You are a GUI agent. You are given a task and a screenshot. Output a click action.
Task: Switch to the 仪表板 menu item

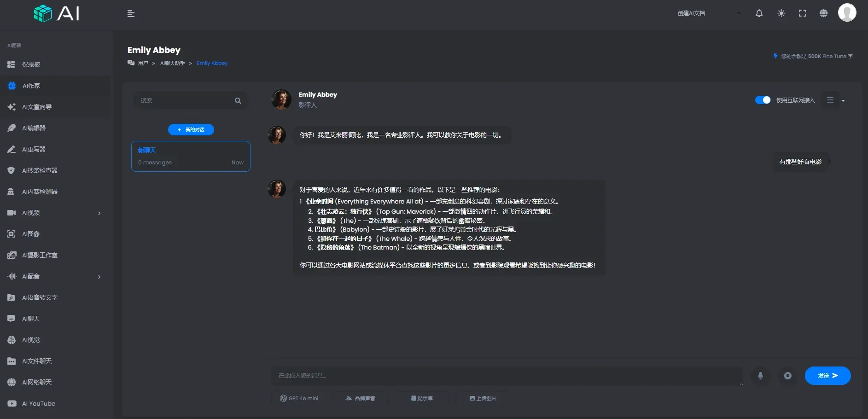31,64
